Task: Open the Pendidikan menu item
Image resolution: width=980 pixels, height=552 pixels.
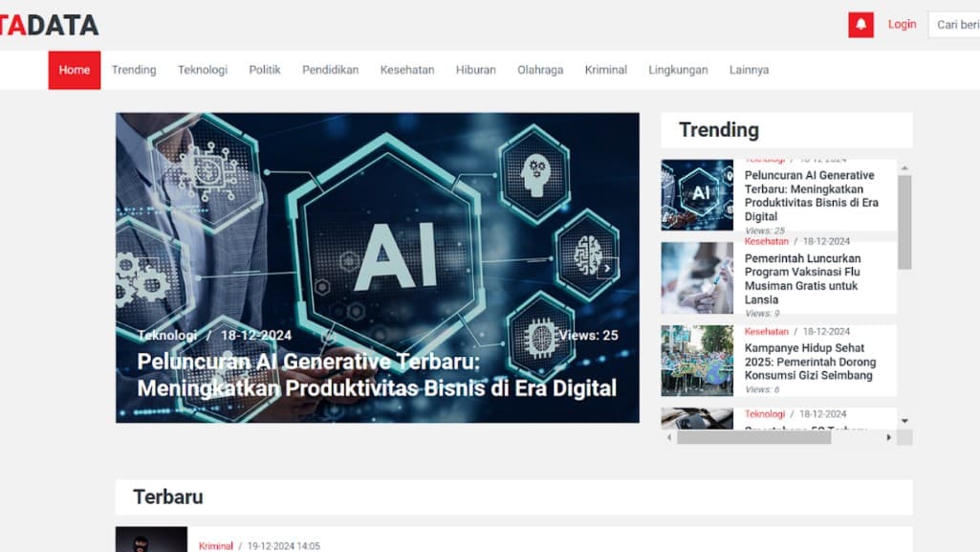Action: pyautogui.click(x=331, y=70)
